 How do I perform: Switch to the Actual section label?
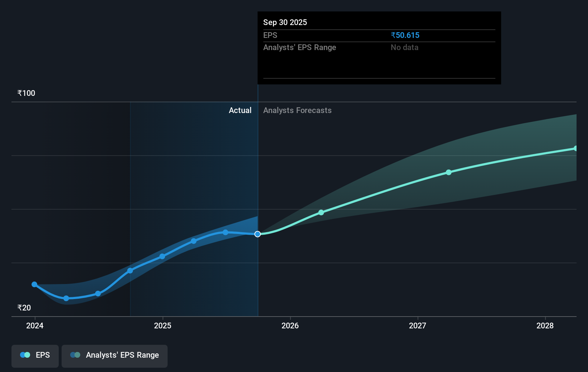[240, 110]
